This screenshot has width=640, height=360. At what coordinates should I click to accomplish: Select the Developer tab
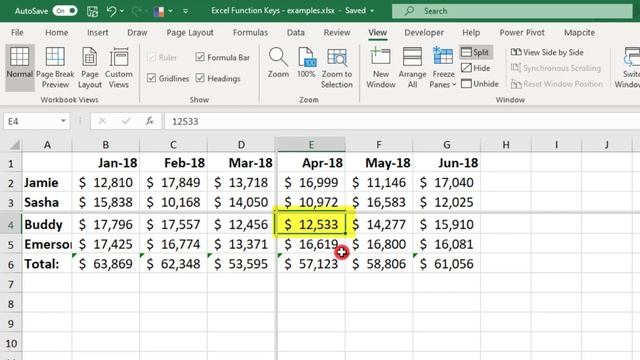tap(424, 33)
